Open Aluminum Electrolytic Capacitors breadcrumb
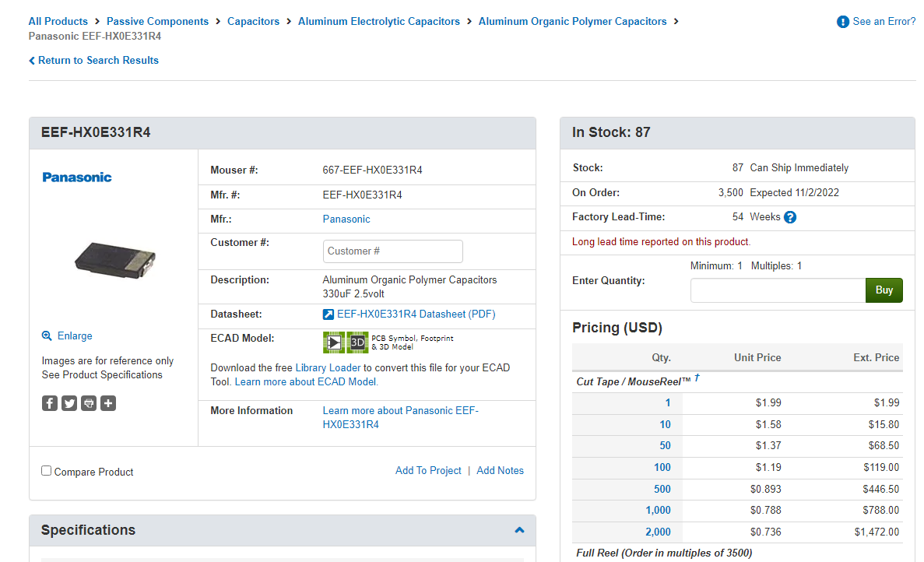The height and width of the screenshot is (562, 924). click(379, 21)
